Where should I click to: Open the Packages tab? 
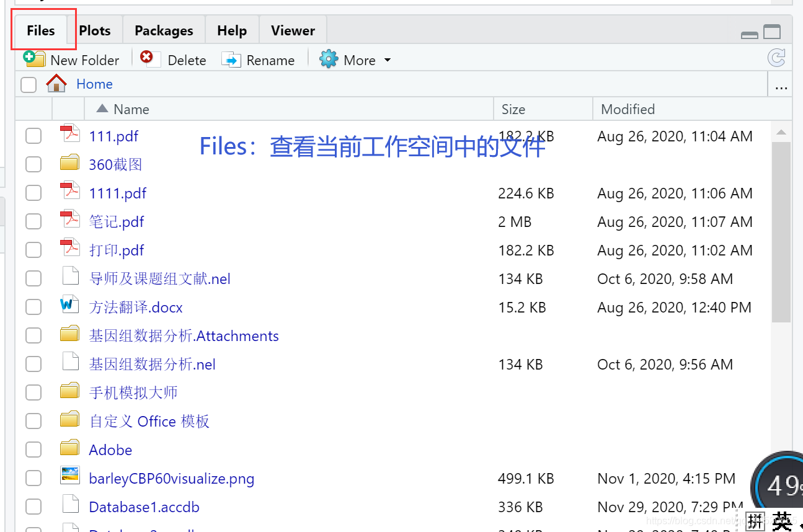coord(164,30)
